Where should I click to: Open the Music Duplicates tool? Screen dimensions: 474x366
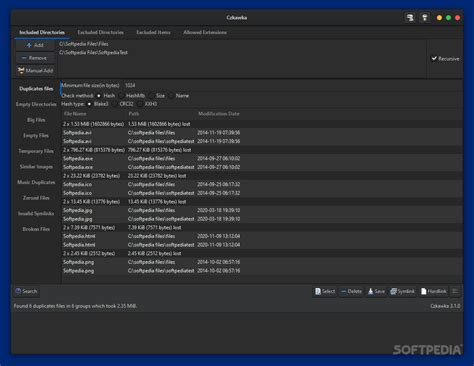[36, 182]
